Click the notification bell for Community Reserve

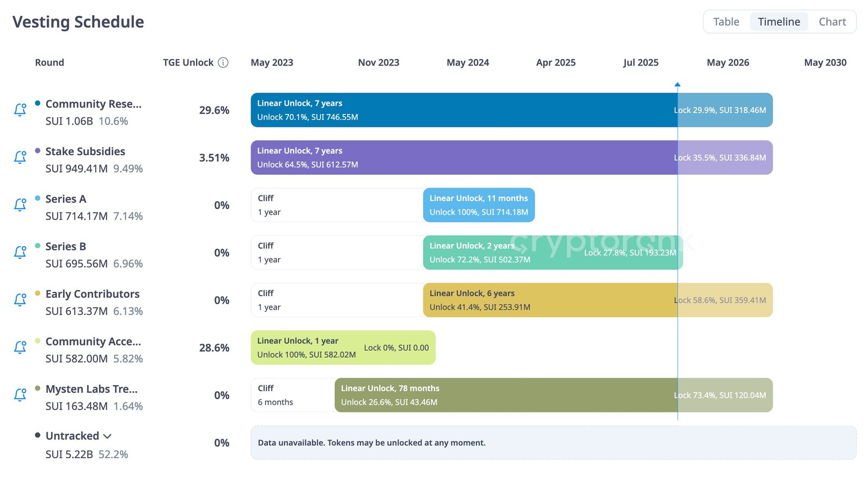(x=20, y=110)
